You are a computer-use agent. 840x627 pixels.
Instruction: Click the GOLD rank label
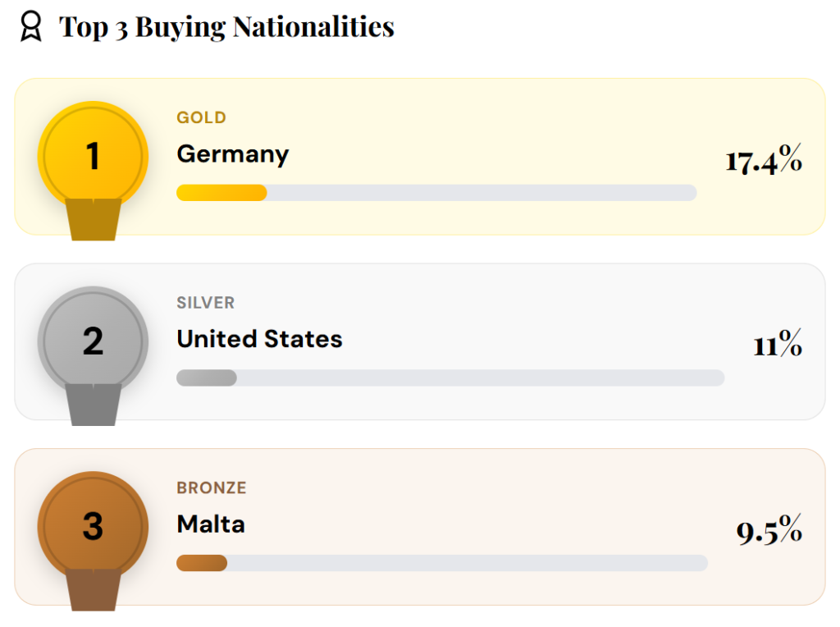pos(201,117)
